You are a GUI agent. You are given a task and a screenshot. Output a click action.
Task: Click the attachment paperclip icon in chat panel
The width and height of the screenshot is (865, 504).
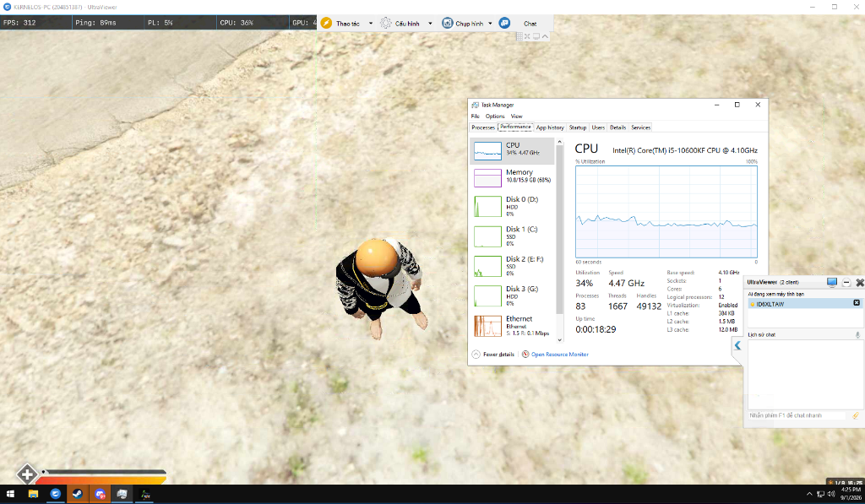coord(856,415)
